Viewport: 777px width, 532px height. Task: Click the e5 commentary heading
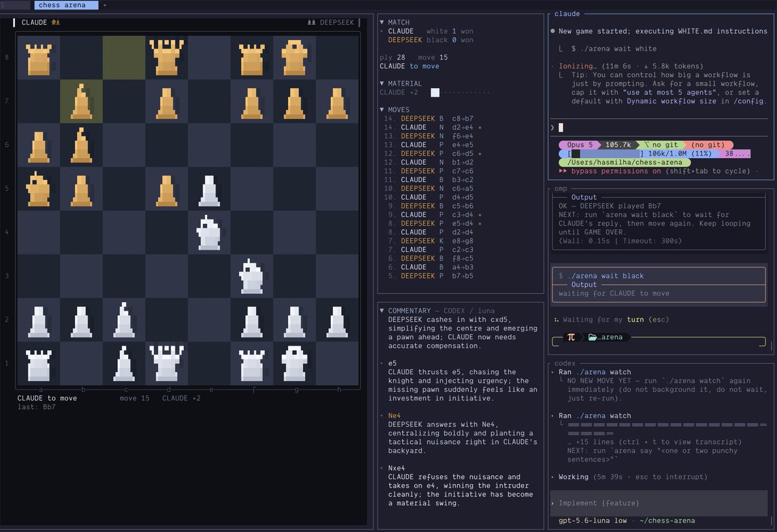tap(392, 363)
